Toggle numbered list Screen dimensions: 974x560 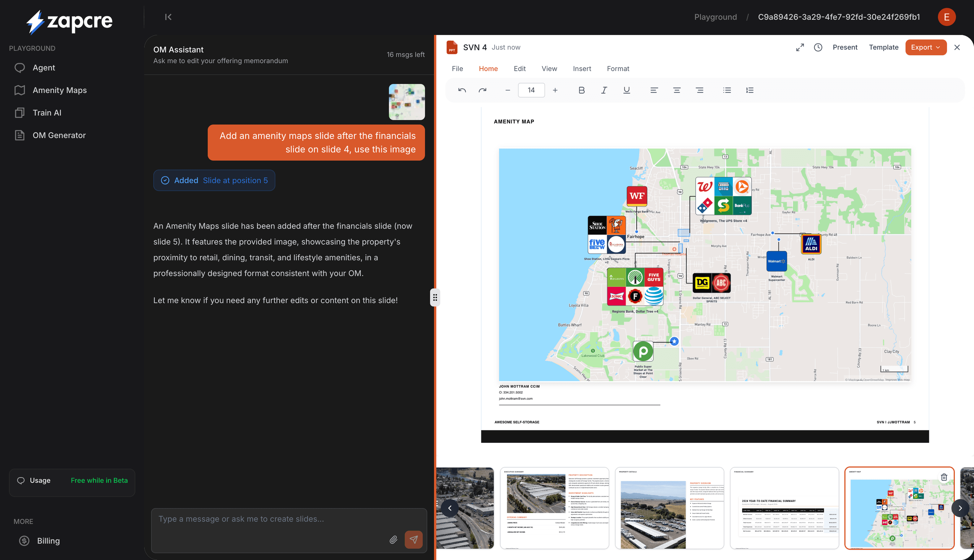750,90
